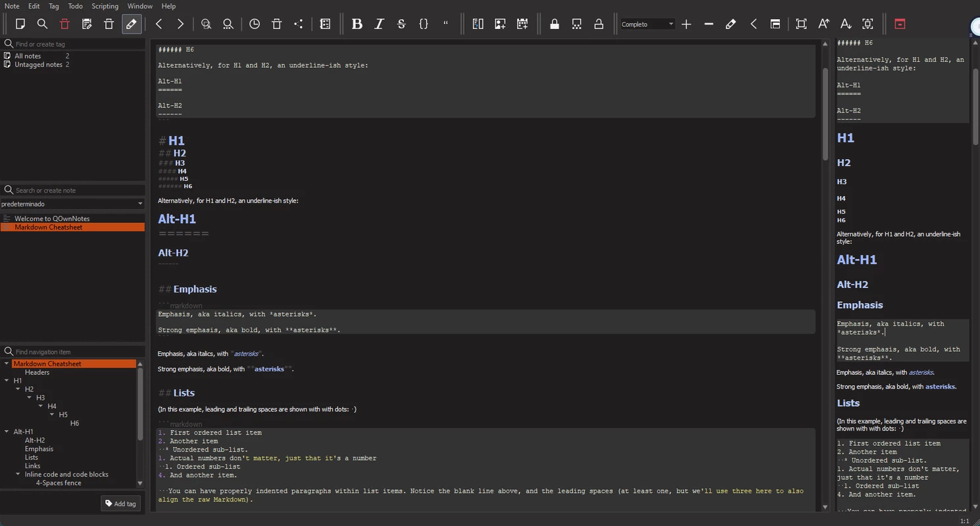Jump to Emphasis in navigation tree
980x526 pixels.
(x=39, y=449)
